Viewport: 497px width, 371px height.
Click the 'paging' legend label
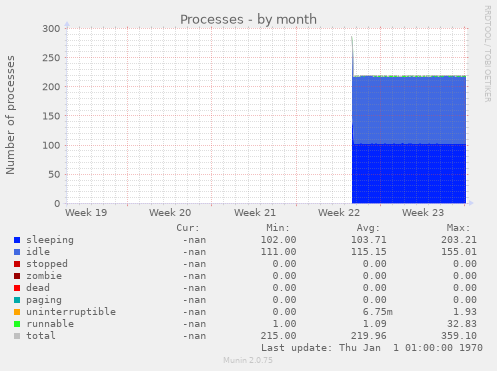[44, 300]
